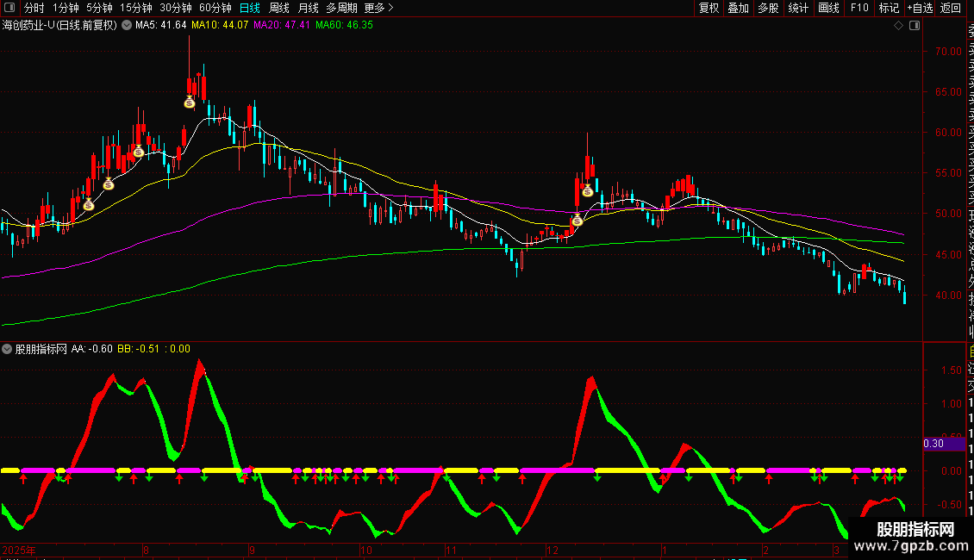Add stock via +自选 button
Viewport: 974px width, 560px height.
click(x=919, y=9)
